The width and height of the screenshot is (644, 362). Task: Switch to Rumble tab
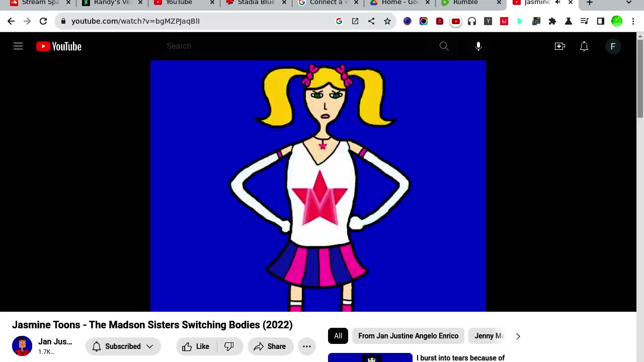472,3
